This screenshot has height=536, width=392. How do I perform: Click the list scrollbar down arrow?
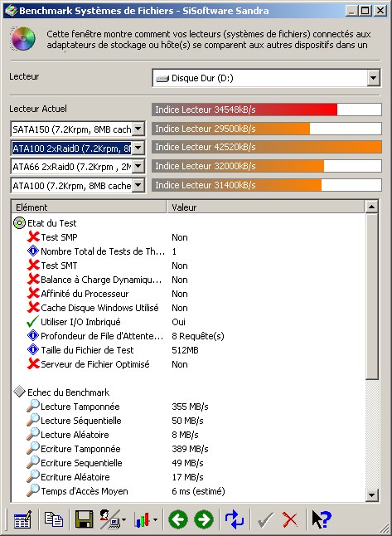point(371,495)
